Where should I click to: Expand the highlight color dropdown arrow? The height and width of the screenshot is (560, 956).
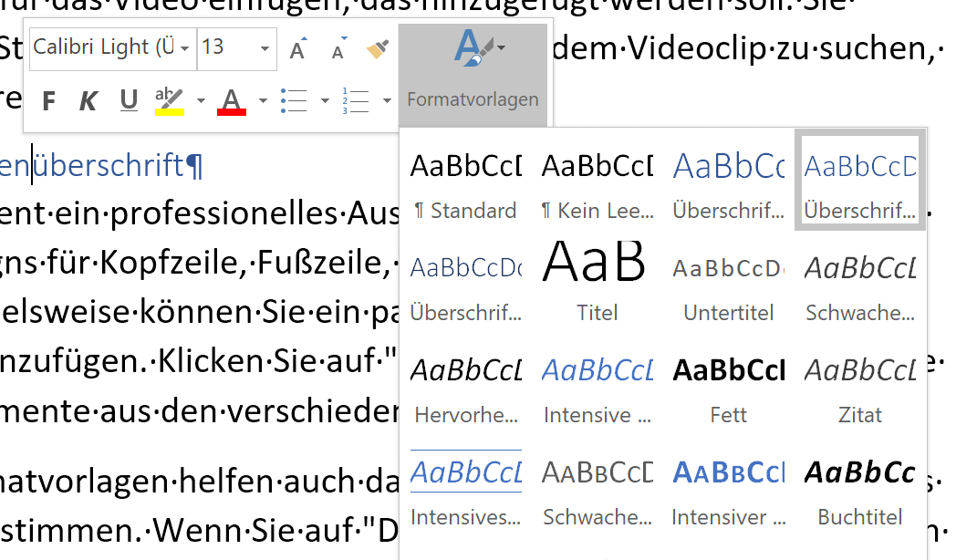(201, 100)
